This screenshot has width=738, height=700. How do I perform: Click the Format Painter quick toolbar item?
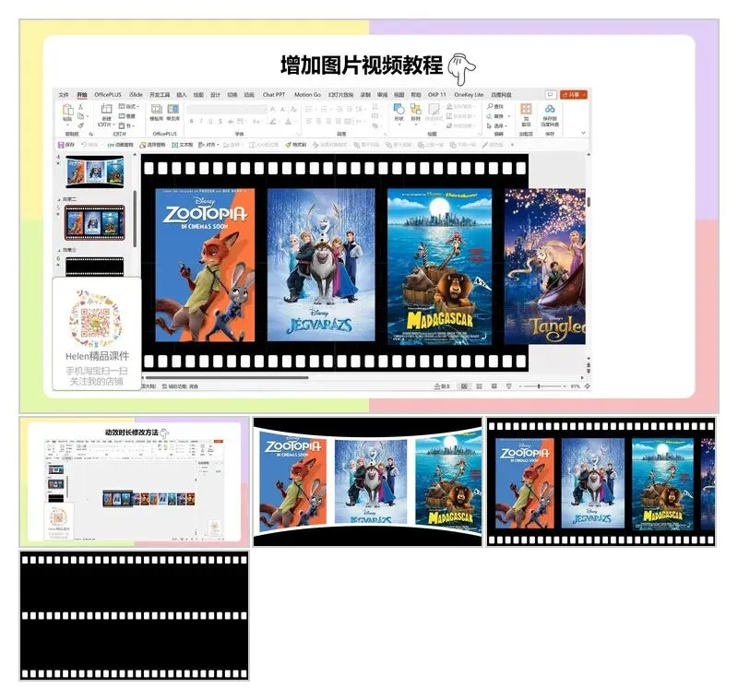[x=296, y=145]
